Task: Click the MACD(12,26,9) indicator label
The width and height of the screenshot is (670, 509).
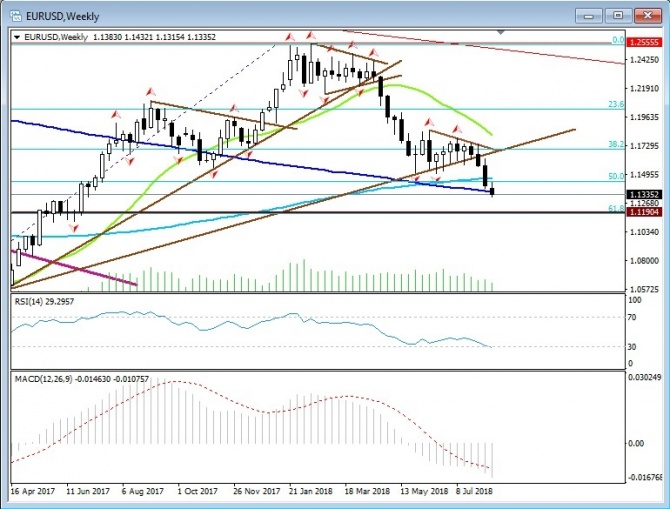Action: click(82, 379)
